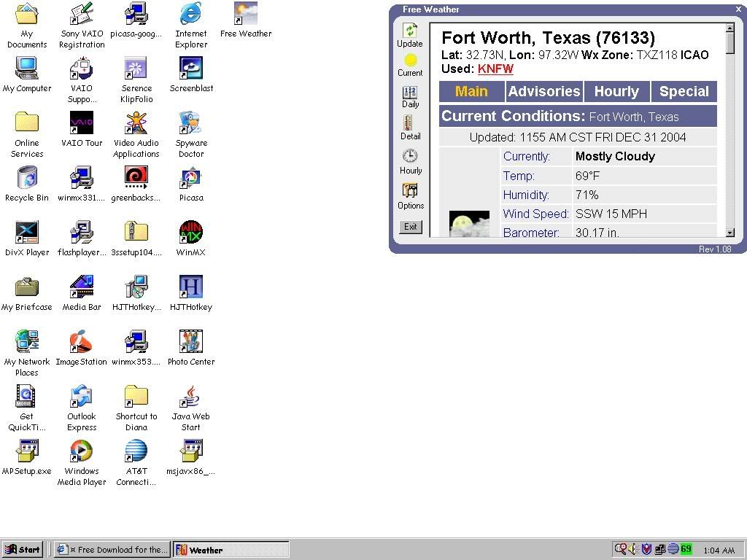Open the Start menu
Screen dimensions: 747x560
[23, 550]
